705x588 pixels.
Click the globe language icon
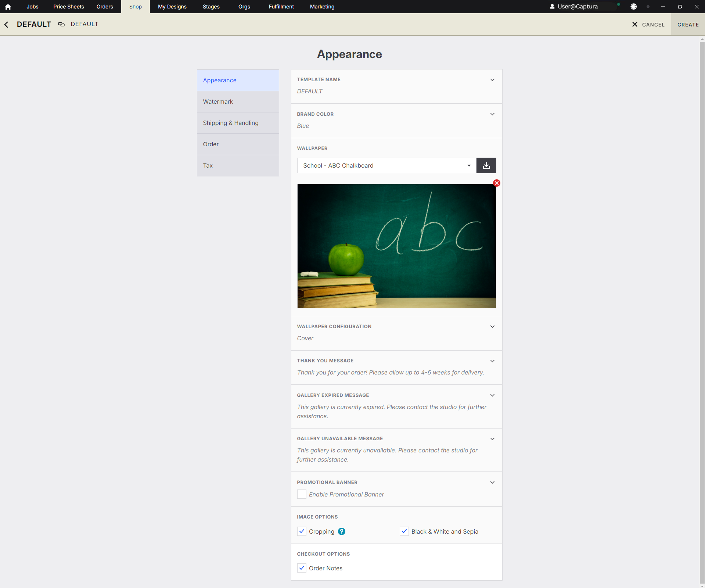[x=633, y=7]
